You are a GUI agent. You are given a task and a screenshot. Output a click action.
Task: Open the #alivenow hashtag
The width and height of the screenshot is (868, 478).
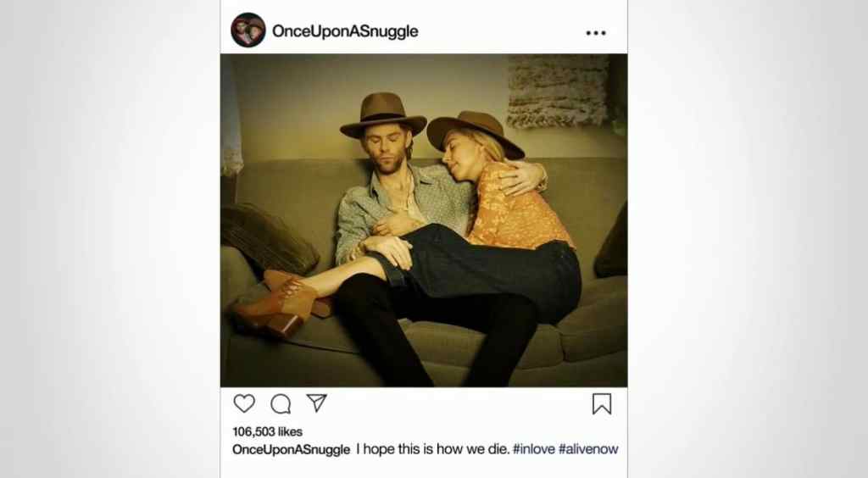[x=587, y=449]
